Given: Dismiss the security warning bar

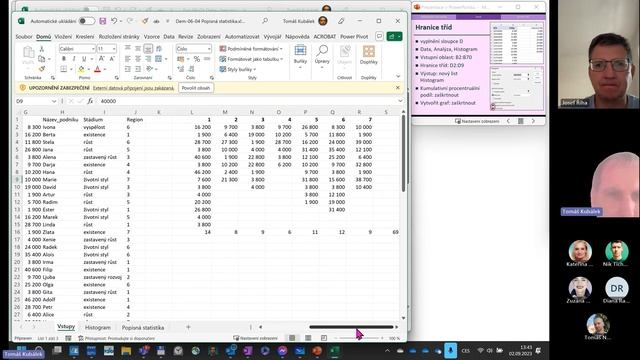Looking at the screenshot, I should pyautogui.click(x=398, y=88).
